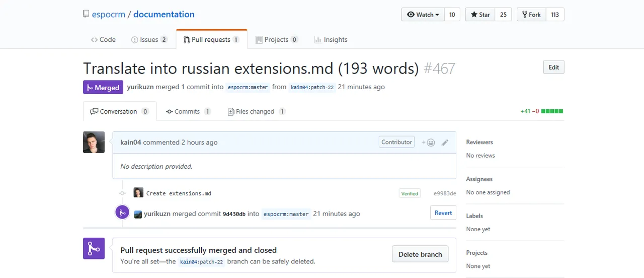Select the Conversation tab
The height and width of the screenshot is (278, 644).
coord(120,111)
